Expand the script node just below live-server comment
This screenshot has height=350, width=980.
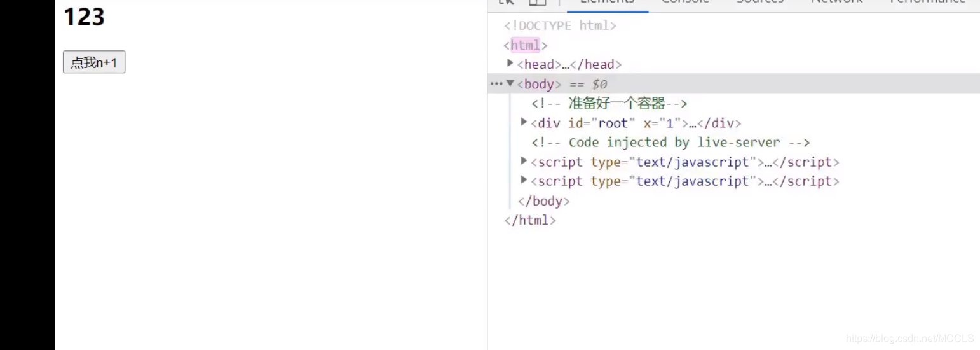524,162
